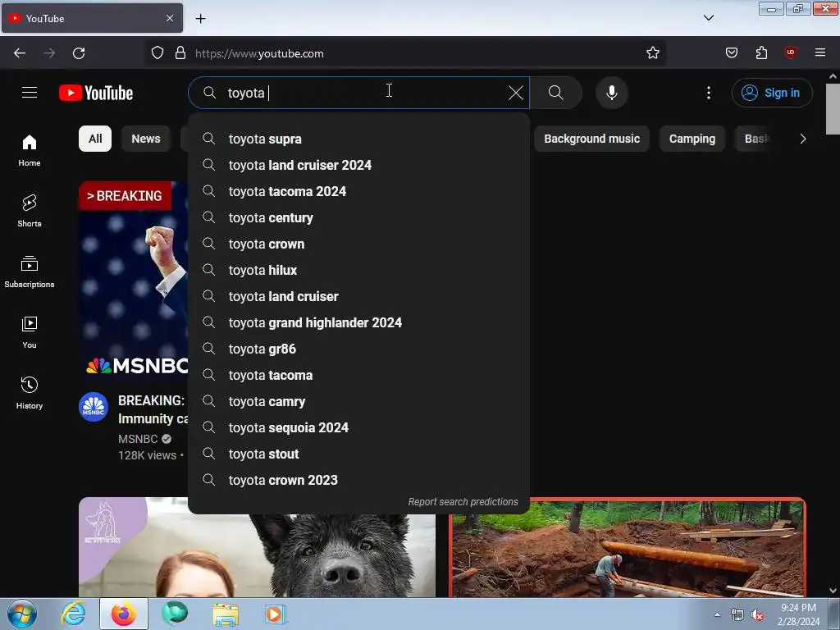840x630 pixels.
Task: Select the All filter chip
Action: [x=95, y=139]
